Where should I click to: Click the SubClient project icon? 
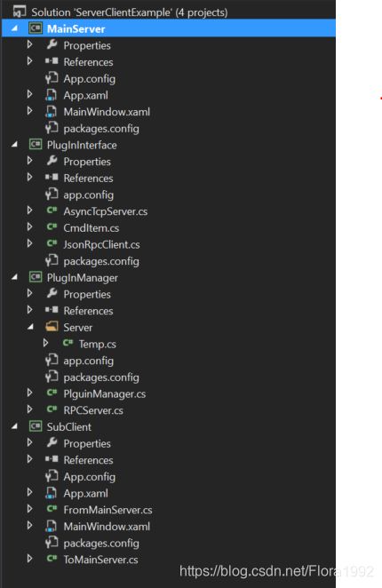tap(36, 426)
